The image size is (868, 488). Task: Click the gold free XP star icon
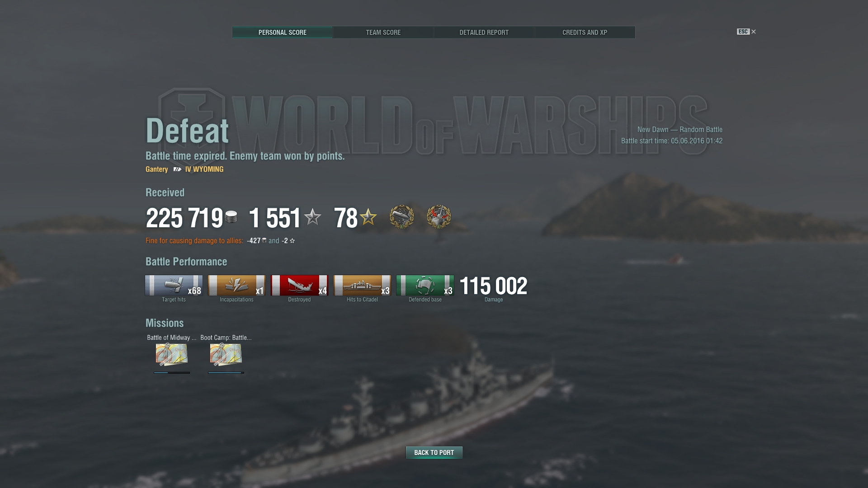(x=368, y=217)
